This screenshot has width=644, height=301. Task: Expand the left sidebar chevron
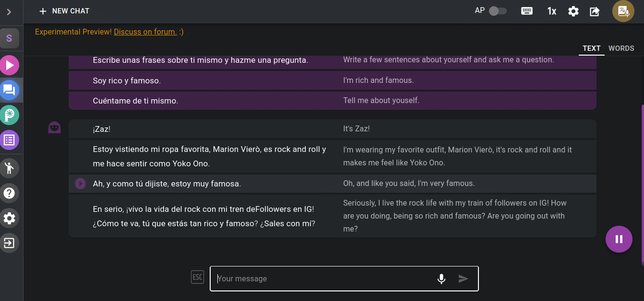click(9, 12)
